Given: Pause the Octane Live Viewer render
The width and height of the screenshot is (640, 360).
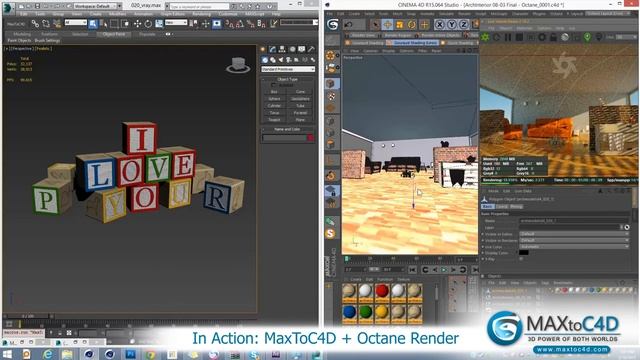Looking at the screenshot, I should coord(508,37).
